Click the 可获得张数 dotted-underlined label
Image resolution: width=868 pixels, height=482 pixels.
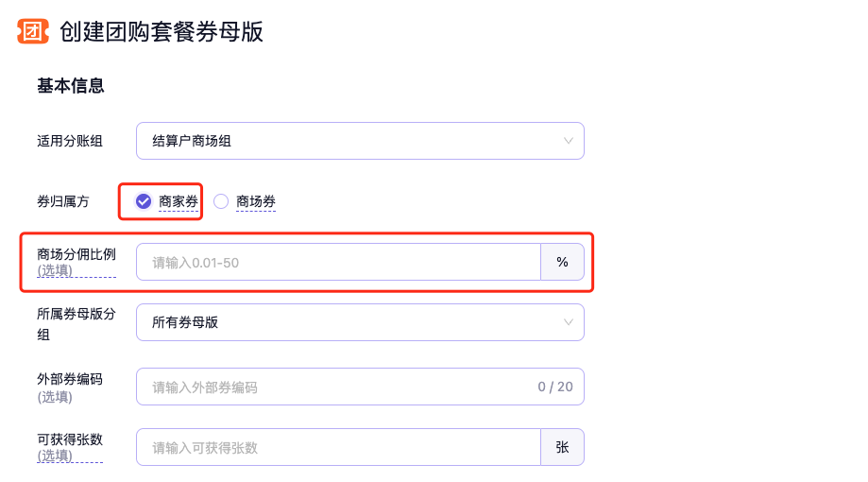[x=70, y=439]
